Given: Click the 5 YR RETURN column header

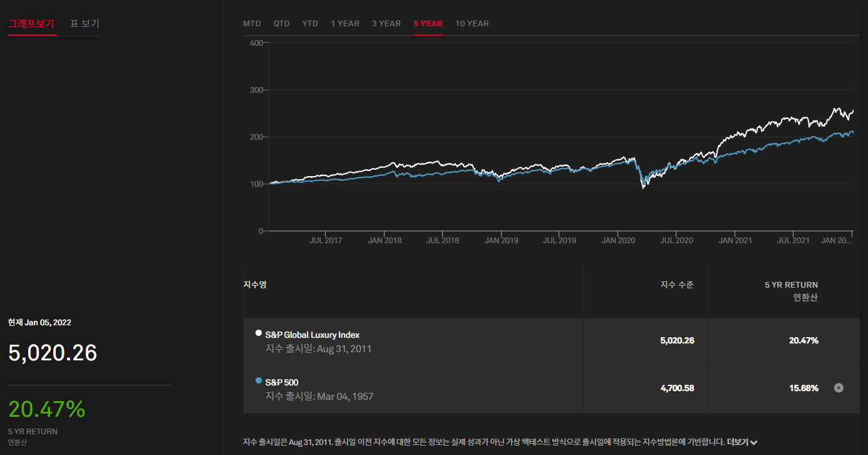Looking at the screenshot, I should pos(792,285).
